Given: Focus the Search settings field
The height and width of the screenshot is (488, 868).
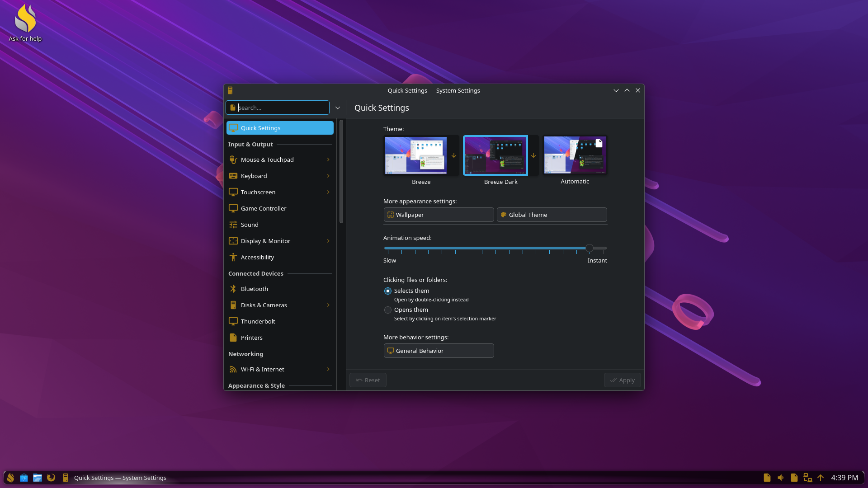Looking at the screenshot, I should (278, 108).
